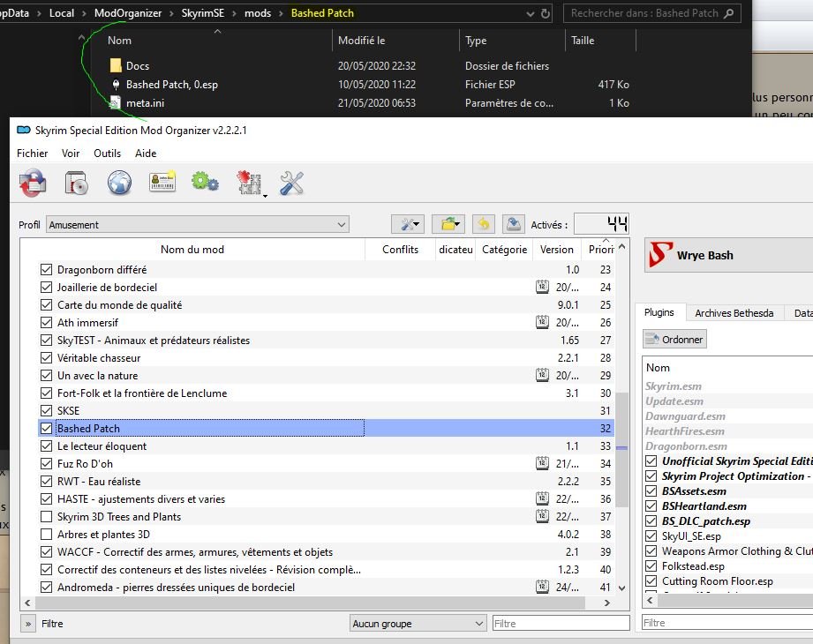Click the mod list scroll down arrow

pos(621,588)
